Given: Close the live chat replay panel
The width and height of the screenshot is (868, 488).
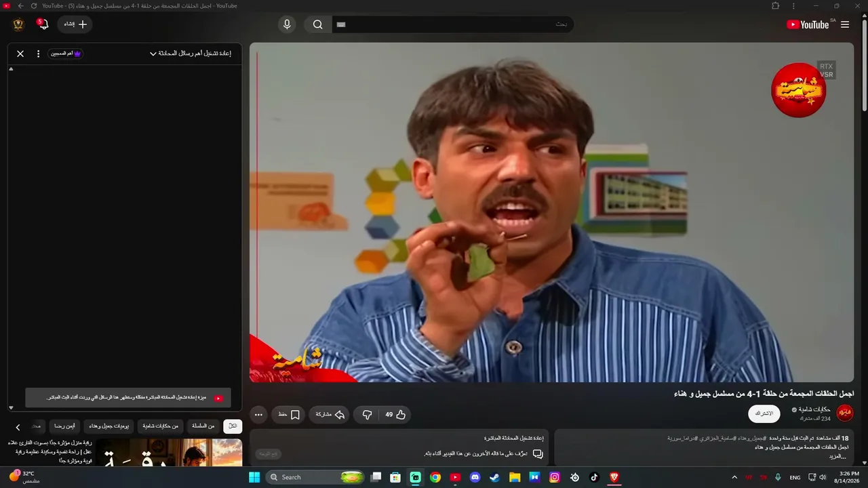Looking at the screenshot, I should [20, 54].
